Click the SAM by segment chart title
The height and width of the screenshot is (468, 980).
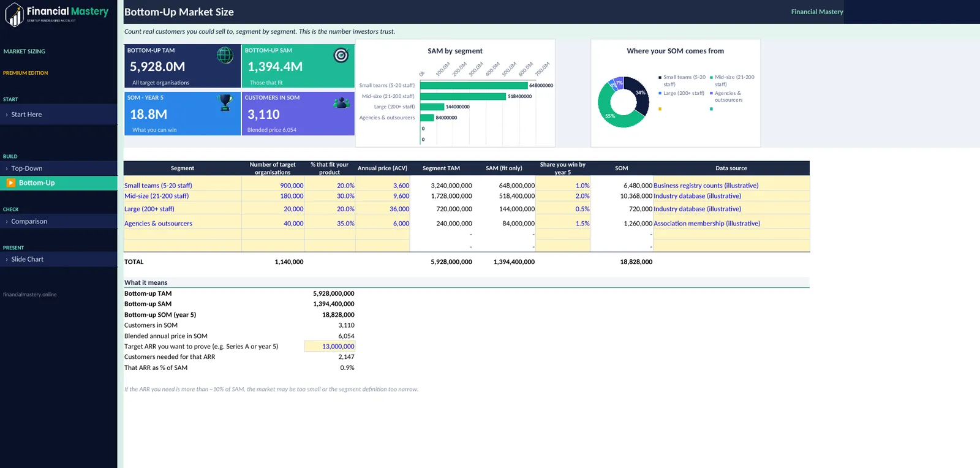pyautogui.click(x=455, y=51)
